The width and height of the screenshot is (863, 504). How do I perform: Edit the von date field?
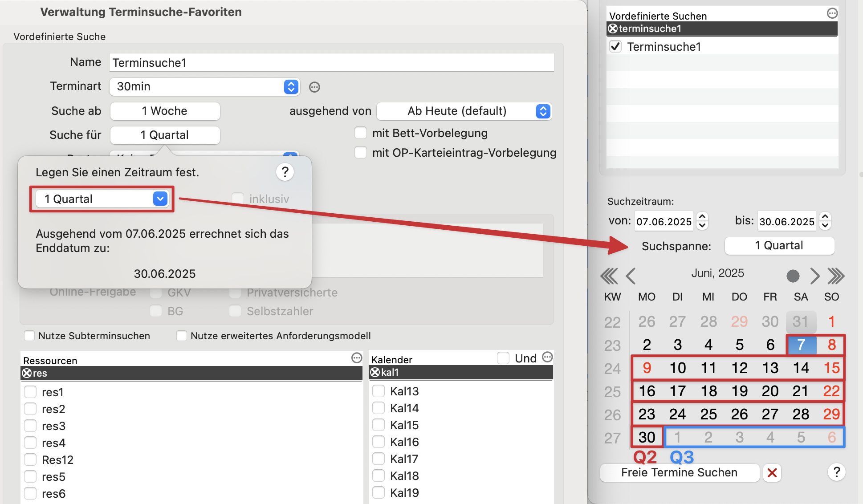[664, 221]
